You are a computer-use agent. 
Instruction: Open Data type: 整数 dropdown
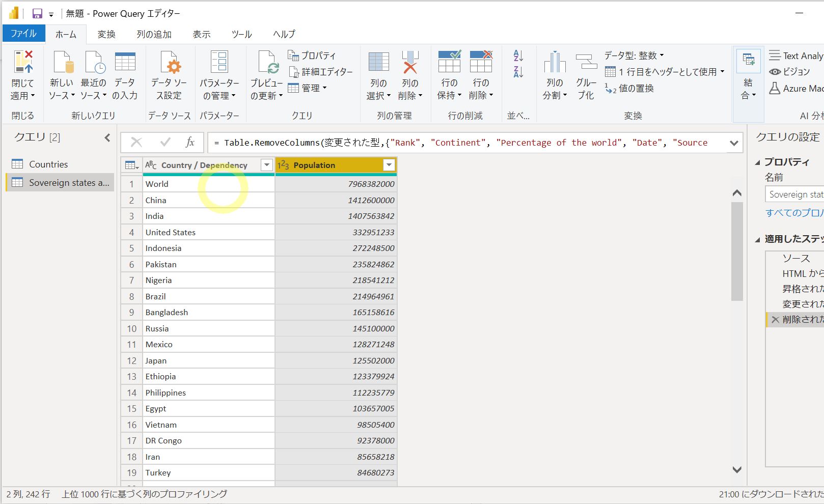[x=634, y=55]
